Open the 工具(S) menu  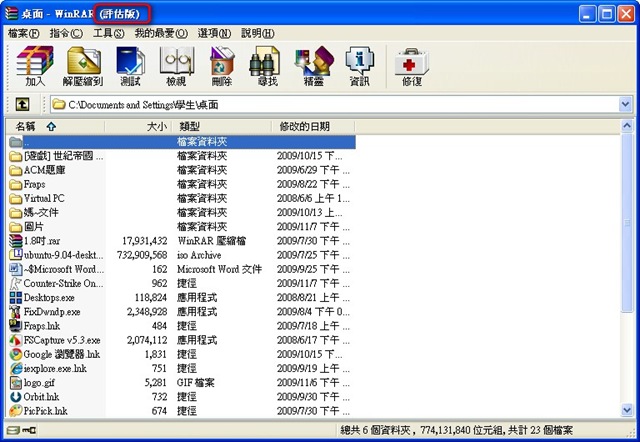point(109,33)
